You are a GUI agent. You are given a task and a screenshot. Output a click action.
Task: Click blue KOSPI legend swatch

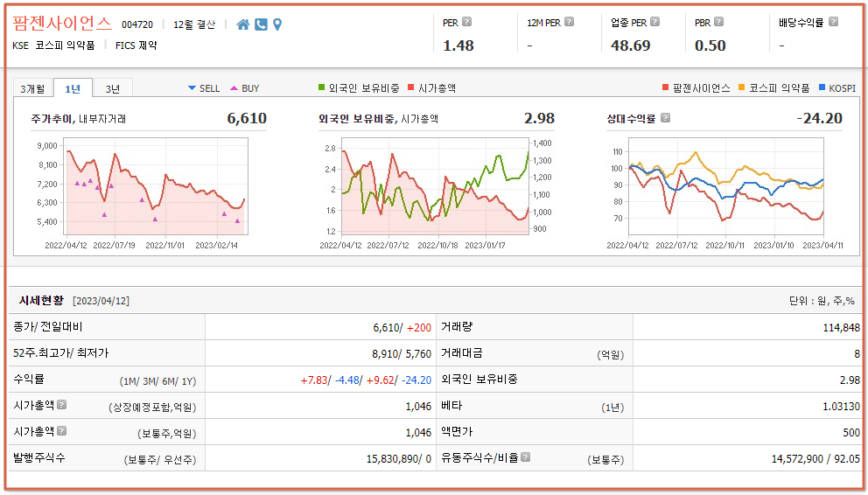pyautogui.click(x=822, y=87)
